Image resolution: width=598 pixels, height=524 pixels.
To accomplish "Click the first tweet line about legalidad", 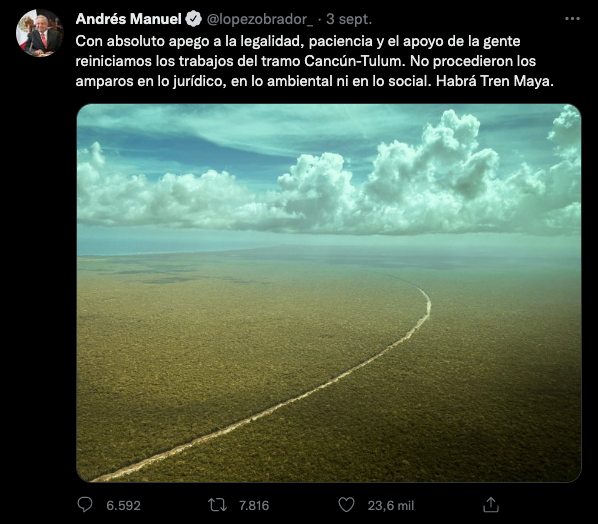I will 298,41.
